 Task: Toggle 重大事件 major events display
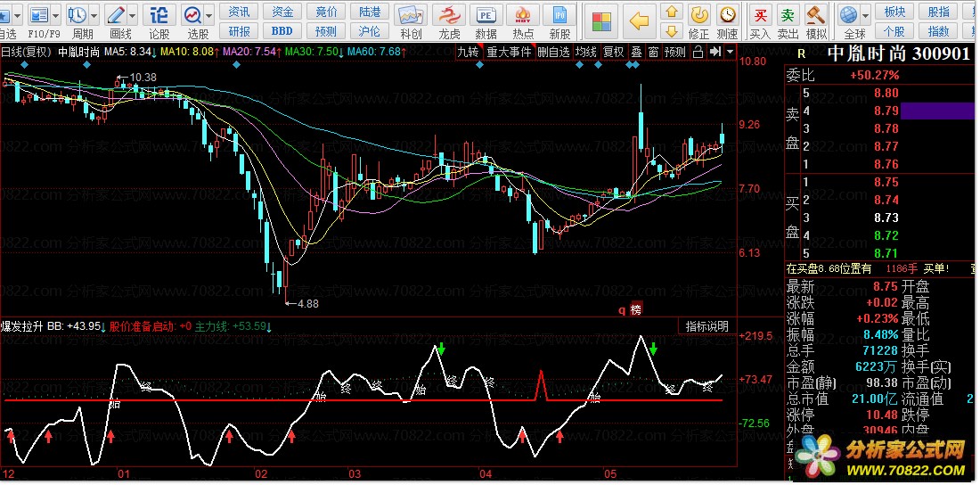tap(510, 52)
